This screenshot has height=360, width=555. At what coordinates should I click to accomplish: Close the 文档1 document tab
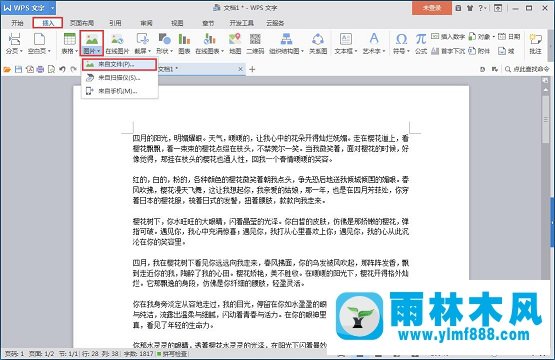pos(240,69)
